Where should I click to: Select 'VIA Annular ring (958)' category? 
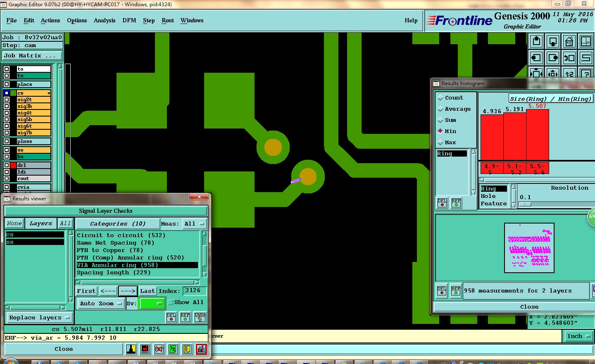click(137, 265)
